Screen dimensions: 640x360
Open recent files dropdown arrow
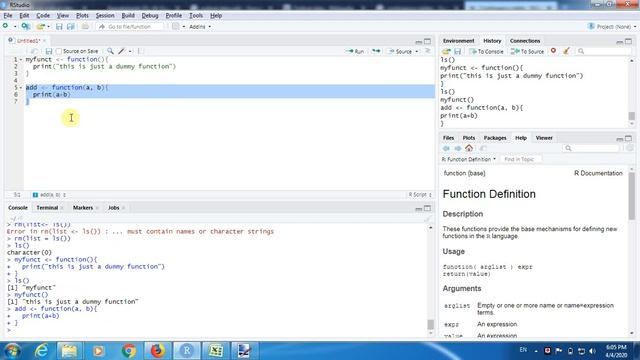48,27
